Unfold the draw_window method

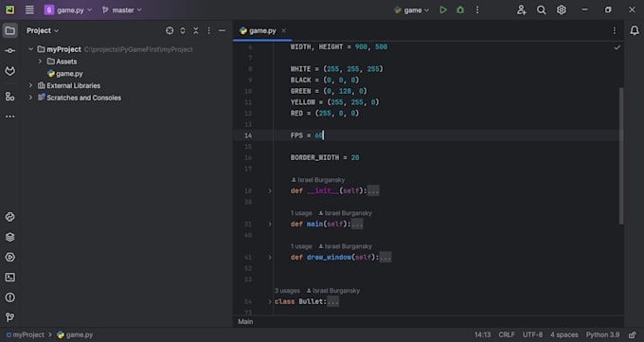pos(270,258)
